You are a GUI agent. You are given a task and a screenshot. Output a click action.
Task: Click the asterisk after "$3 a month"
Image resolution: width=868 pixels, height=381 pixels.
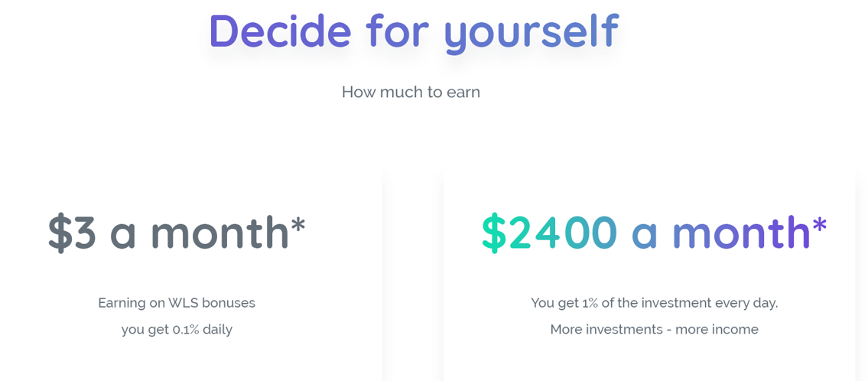coord(298,224)
